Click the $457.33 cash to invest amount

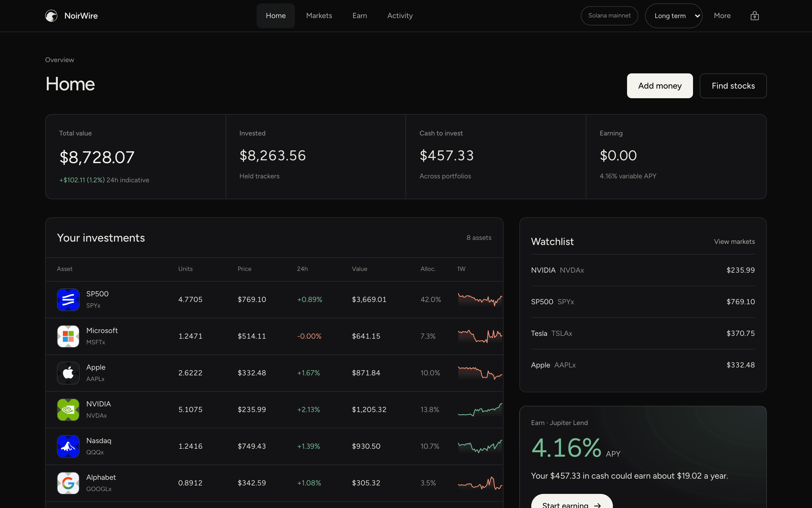[447, 156]
